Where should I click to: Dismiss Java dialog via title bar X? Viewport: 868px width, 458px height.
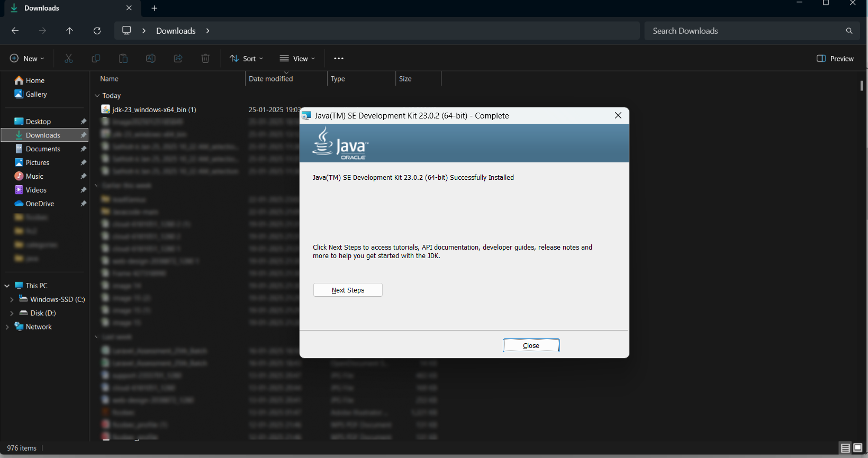pos(618,115)
